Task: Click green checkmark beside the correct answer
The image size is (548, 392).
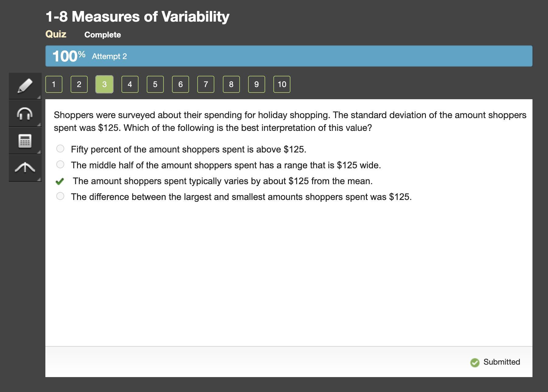Action: tap(60, 181)
